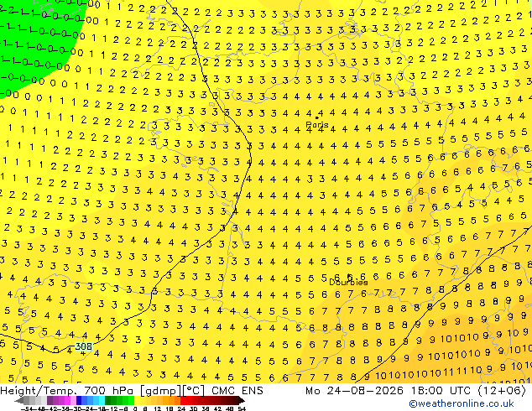Pick the magenta color in the temperature scale
This screenshot has height=411, width=532.
67,401
